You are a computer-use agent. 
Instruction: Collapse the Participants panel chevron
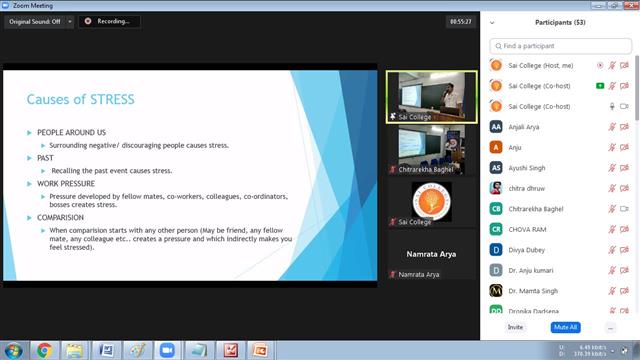(492, 23)
